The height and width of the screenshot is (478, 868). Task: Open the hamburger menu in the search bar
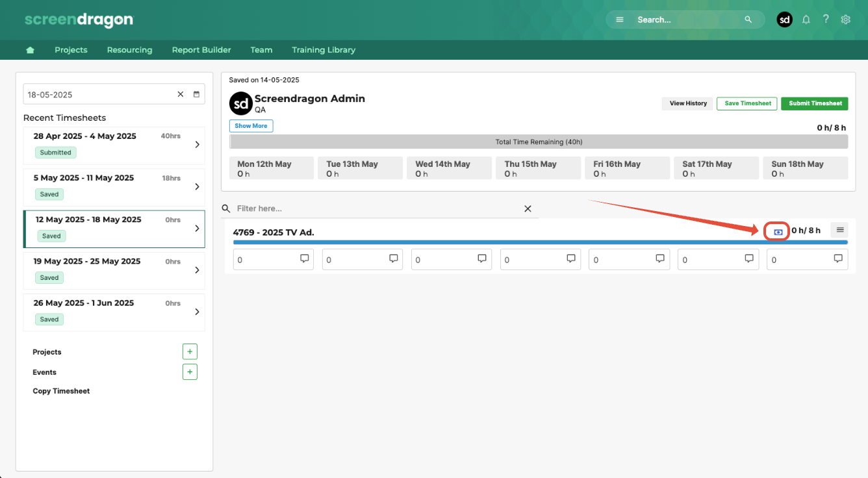pyautogui.click(x=620, y=19)
